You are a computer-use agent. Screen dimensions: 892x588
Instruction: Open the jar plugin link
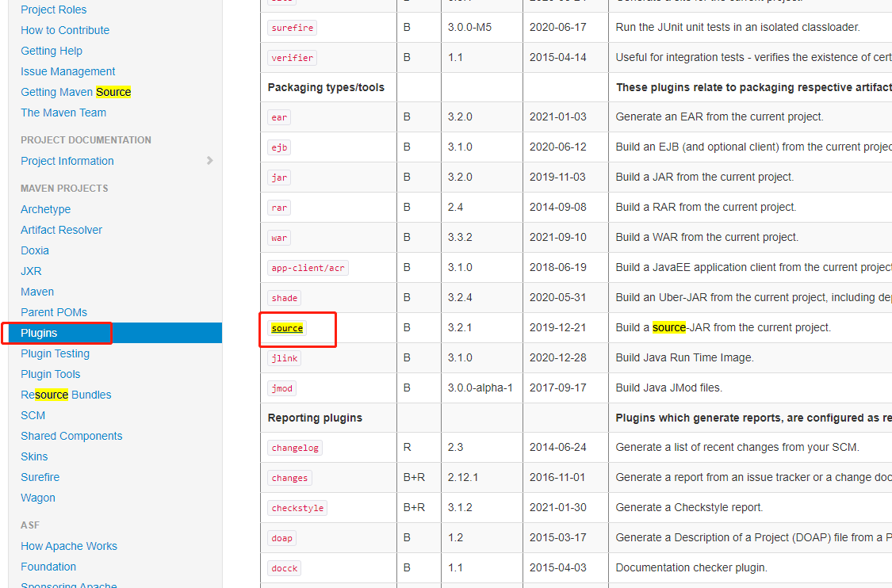tap(279, 178)
